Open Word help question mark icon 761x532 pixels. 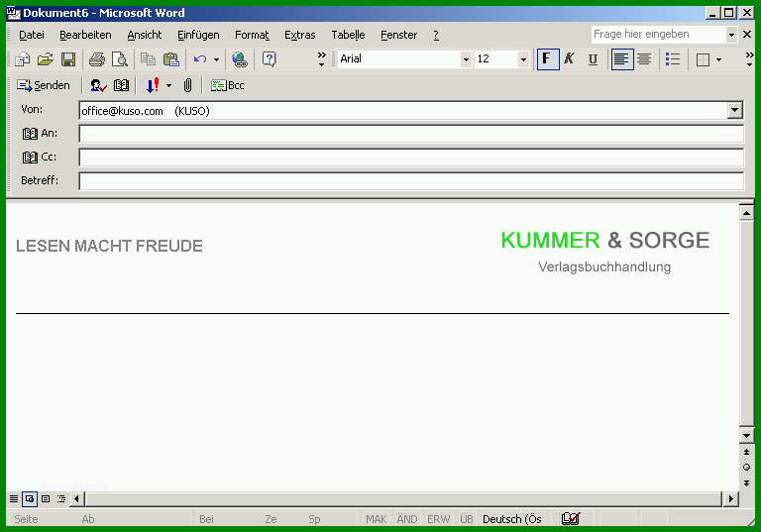click(x=269, y=59)
